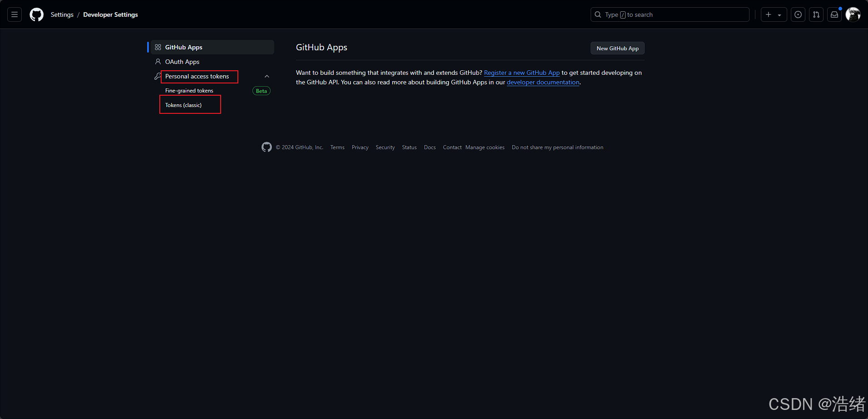Open the hamburger navigation menu
868x419 pixels.
[15, 15]
